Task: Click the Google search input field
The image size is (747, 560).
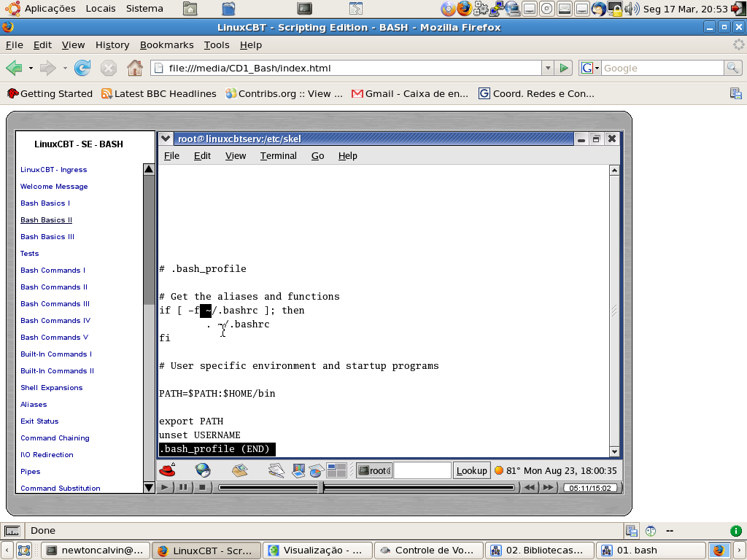Action: 662,68
